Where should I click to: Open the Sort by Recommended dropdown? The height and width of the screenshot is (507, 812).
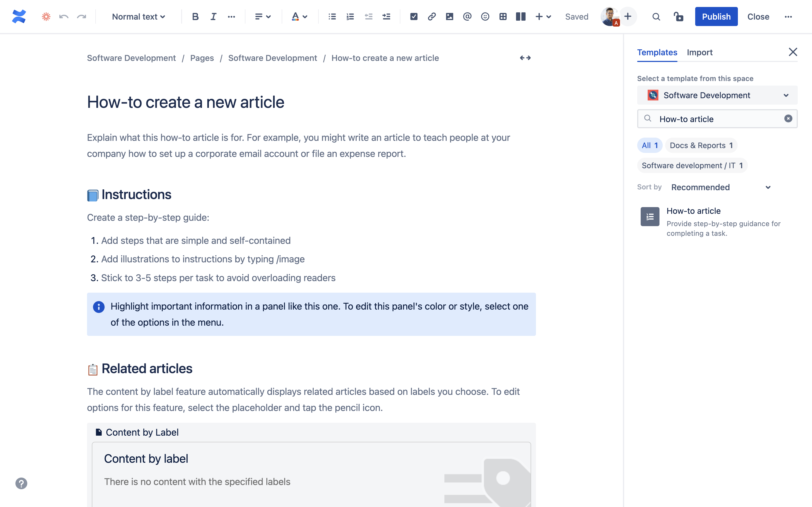720,187
